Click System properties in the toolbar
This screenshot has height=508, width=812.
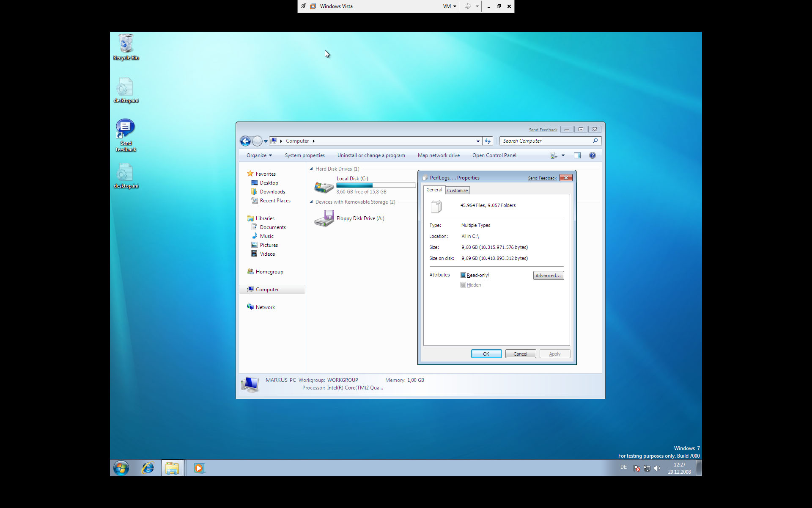(x=304, y=155)
